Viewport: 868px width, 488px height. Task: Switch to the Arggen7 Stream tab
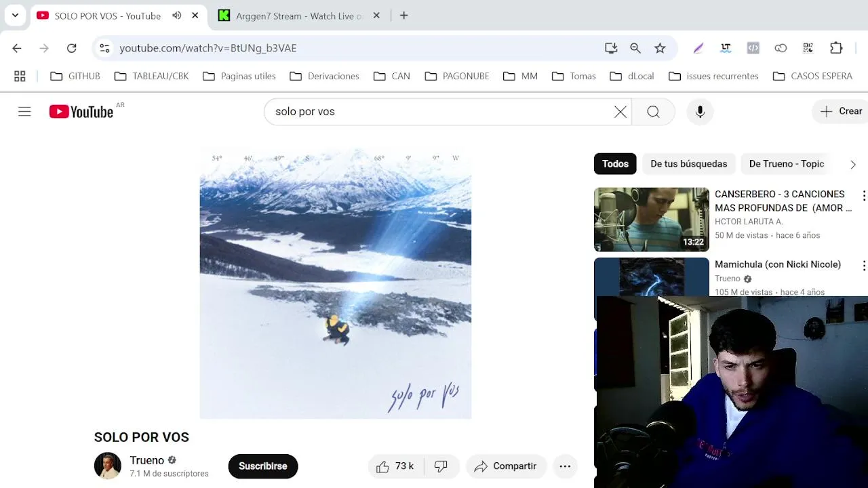[x=298, y=16]
